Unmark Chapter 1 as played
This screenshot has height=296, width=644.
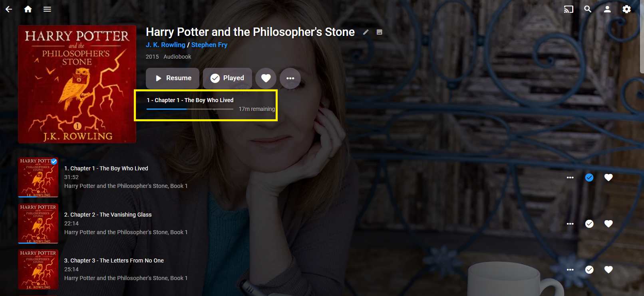589,178
